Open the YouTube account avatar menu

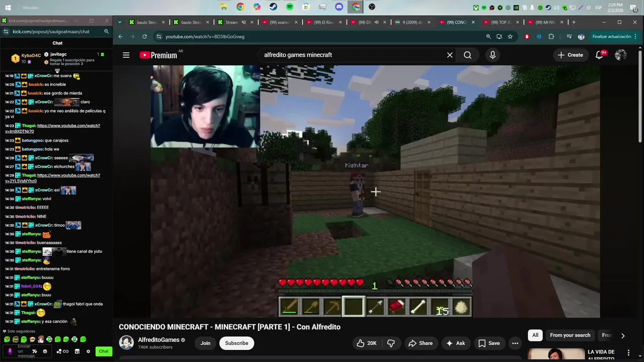click(621, 55)
